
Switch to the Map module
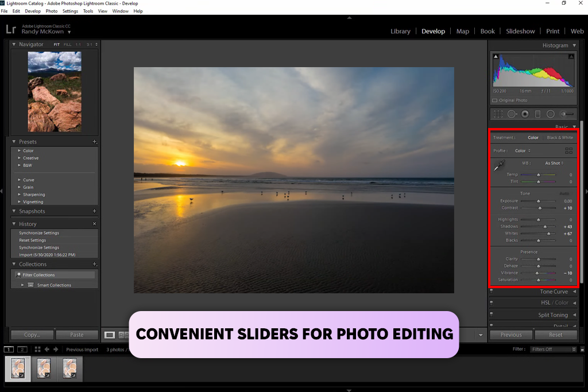[462, 32]
